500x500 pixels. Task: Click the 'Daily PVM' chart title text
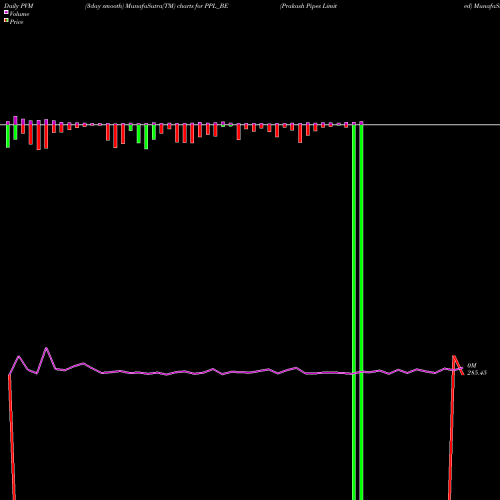click(19, 6)
